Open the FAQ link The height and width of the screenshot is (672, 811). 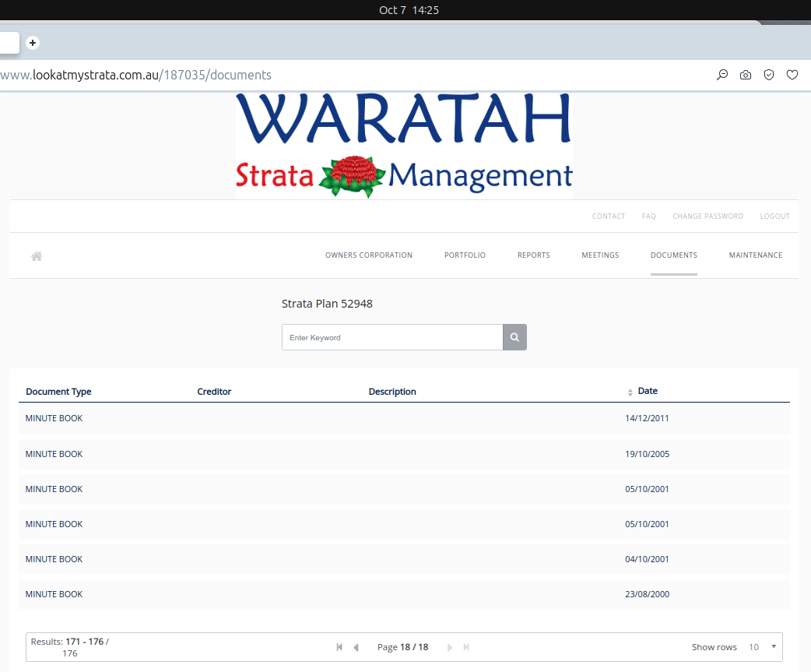click(x=648, y=216)
